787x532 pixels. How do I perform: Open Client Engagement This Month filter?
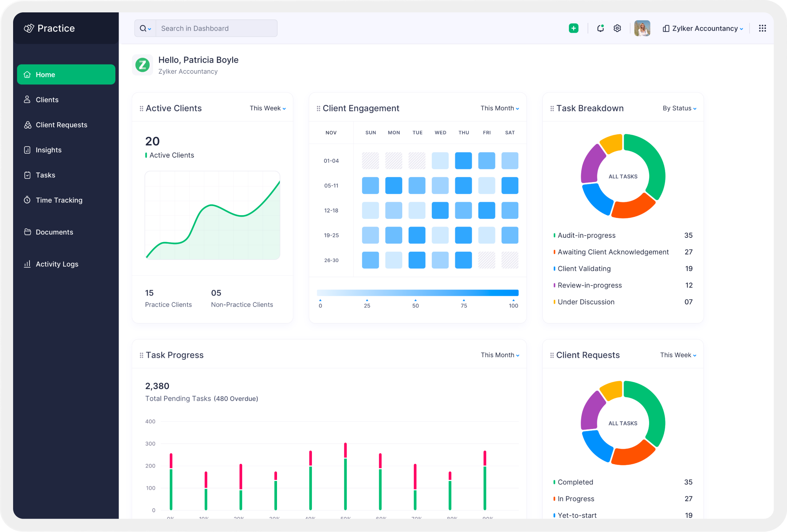(499, 109)
